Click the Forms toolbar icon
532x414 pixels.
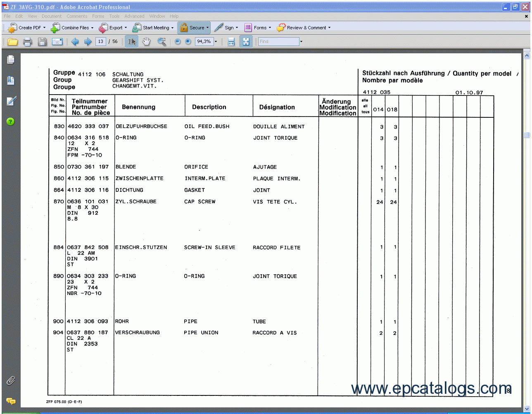coord(248,28)
